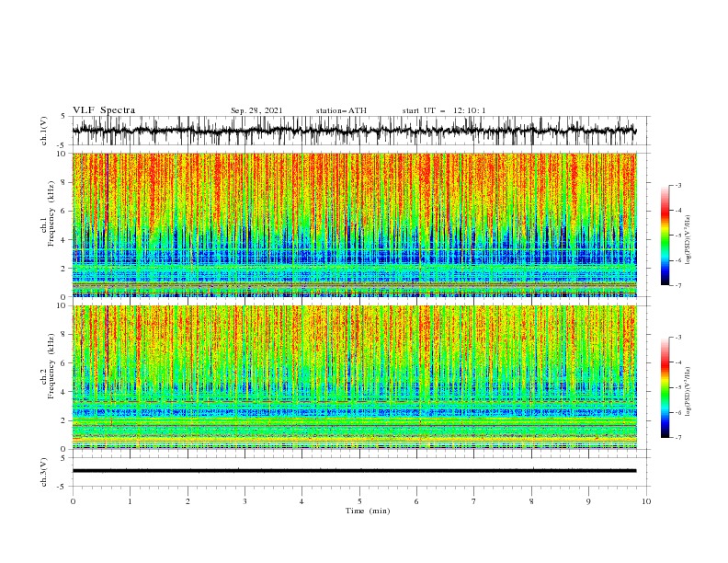Click inside the ch.2 spectrogram plot

click(354, 377)
